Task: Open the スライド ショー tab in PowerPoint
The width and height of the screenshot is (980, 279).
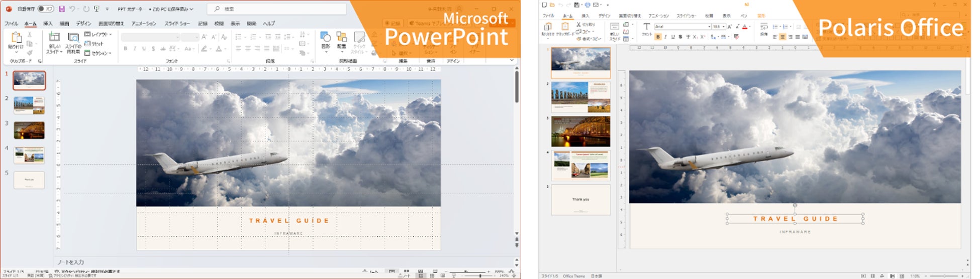Action: [177, 24]
